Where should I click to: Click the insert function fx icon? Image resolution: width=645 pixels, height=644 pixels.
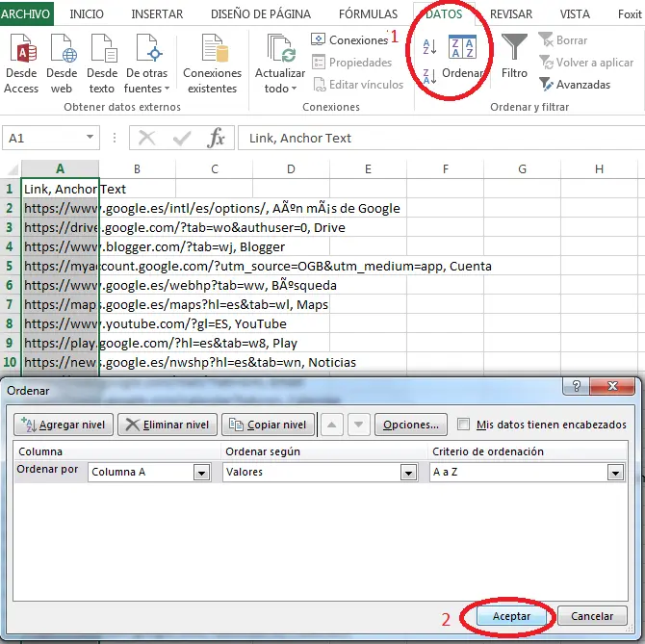click(217, 139)
